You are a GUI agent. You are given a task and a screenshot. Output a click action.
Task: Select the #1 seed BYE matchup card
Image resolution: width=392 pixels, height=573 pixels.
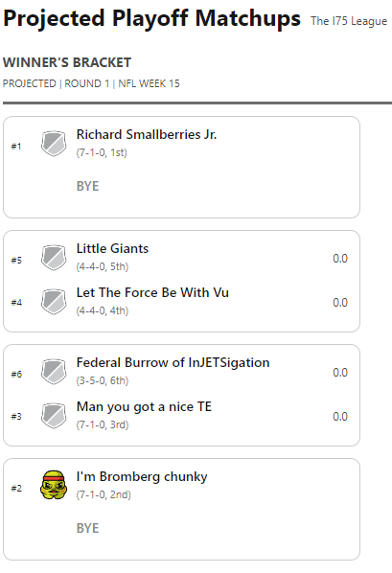(x=181, y=168)
